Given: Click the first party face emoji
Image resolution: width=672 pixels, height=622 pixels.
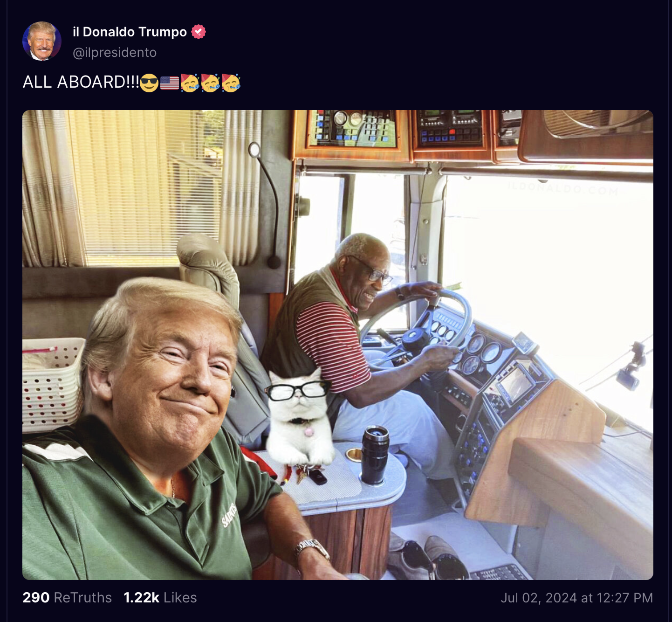Looking at the screenshot, I should (190, 83).
